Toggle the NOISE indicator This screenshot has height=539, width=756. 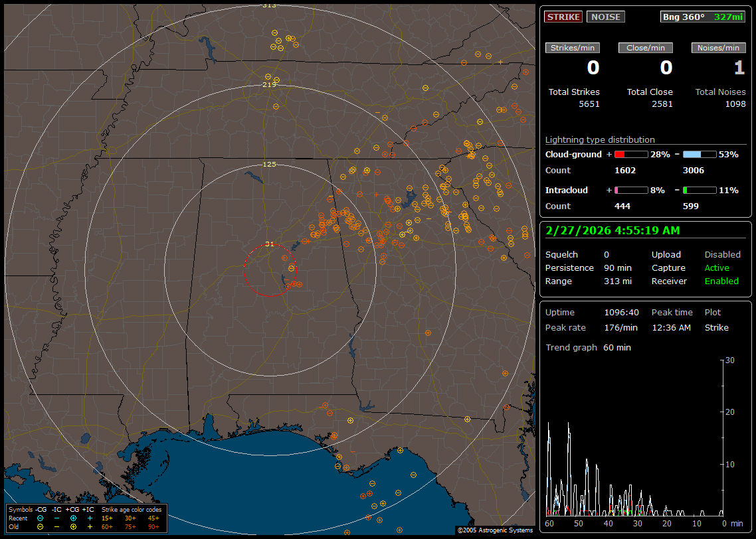[x=605, y=17]
